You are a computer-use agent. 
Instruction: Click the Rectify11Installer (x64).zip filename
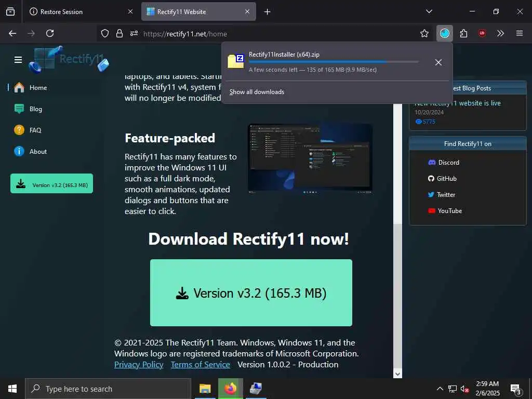284,54
